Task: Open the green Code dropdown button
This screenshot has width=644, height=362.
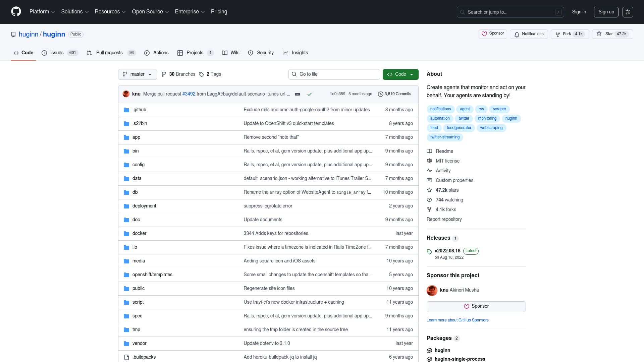Action: click(400, 74)
